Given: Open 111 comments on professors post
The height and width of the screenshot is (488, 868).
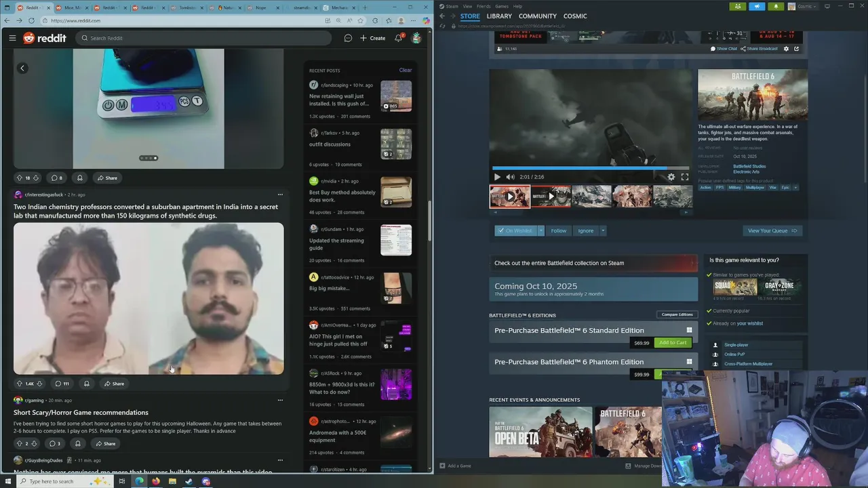Looking at the screenshot, I should click(x=62, y=384).
